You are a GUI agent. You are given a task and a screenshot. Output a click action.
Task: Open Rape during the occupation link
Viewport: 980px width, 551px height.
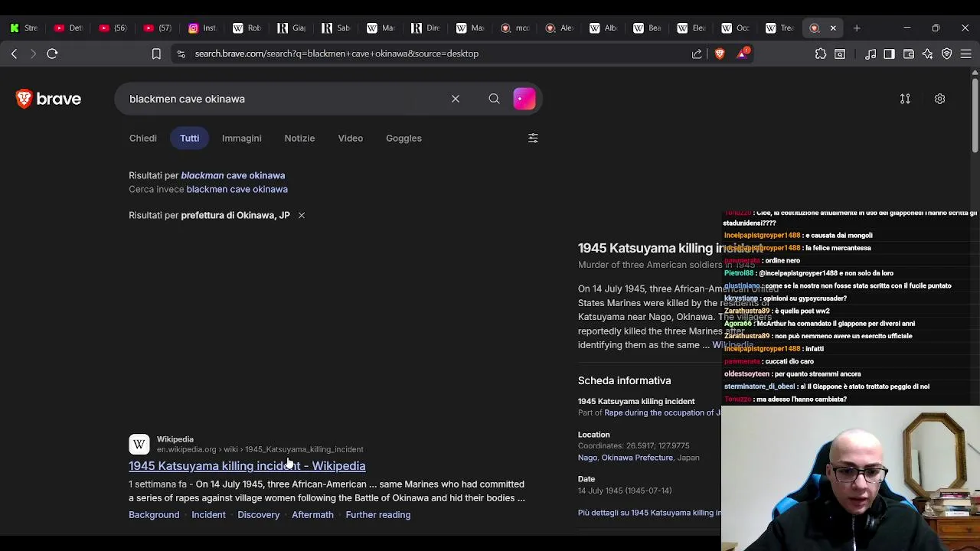662,412
